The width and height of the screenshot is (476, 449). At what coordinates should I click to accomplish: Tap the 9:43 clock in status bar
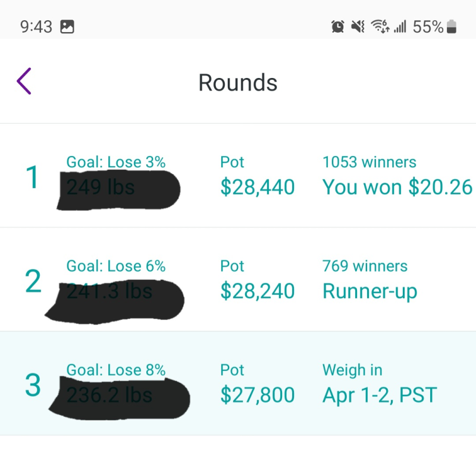click(36, 27)
